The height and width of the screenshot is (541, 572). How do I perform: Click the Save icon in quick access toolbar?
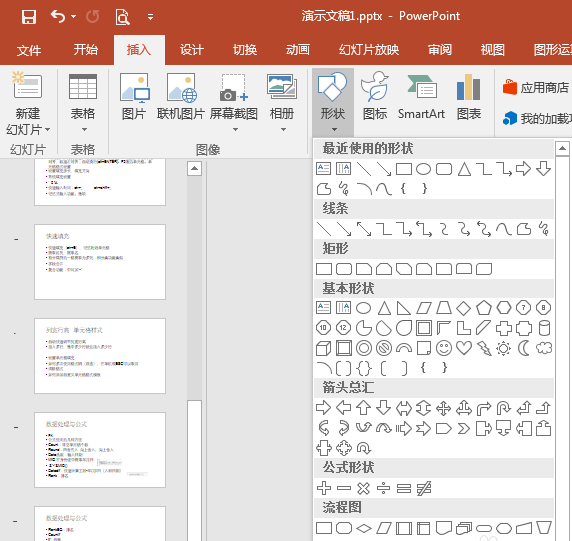[29, 17]
